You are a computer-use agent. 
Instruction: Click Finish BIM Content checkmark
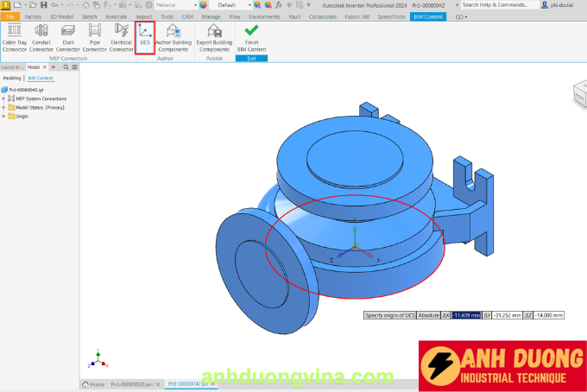251,37
